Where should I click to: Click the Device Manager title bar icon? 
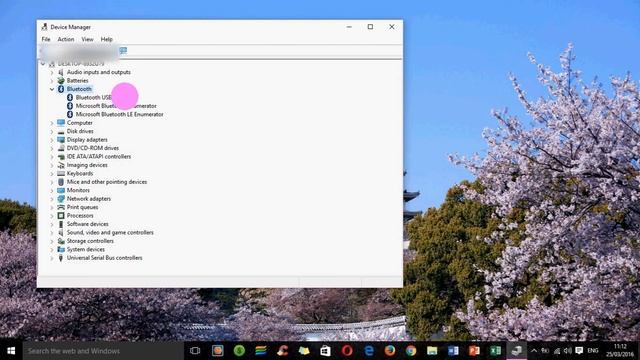[44, 27]
